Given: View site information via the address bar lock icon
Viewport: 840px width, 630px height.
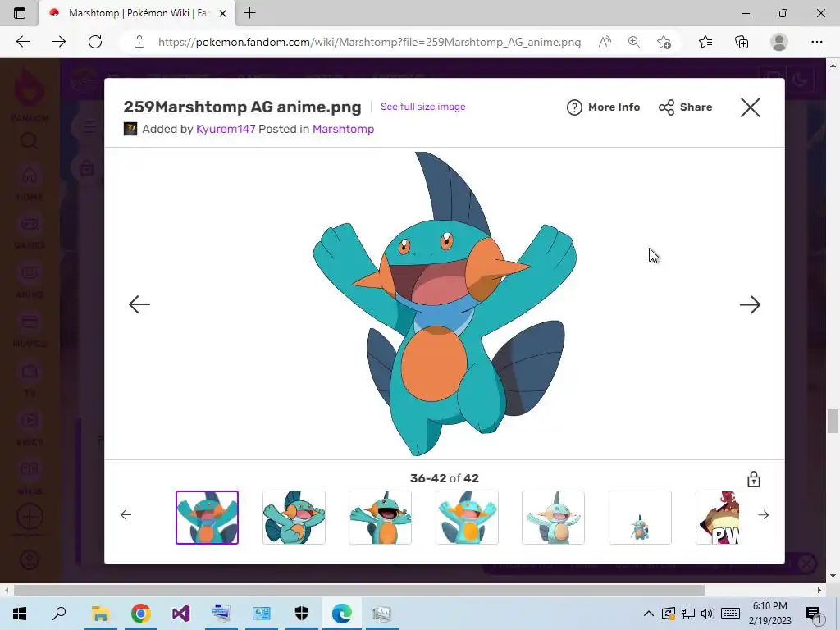Looking at the screenshot, I should pos(139,42).
